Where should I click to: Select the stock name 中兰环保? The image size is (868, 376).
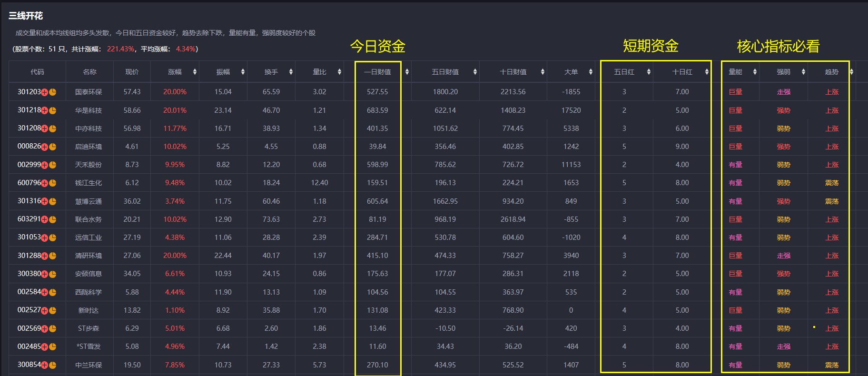click(89, 365)
